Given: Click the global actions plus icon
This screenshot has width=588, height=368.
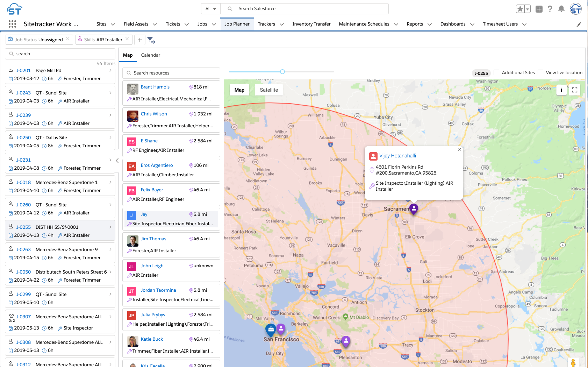Looking at the screenshot, I should (x=539, y=9).
